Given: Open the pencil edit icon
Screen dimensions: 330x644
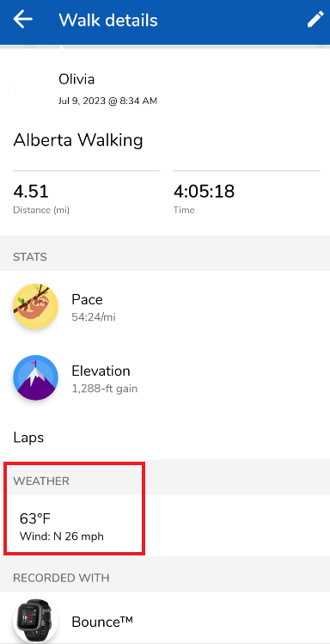Looking at the screenshot, I should click(x=315, y=19).
